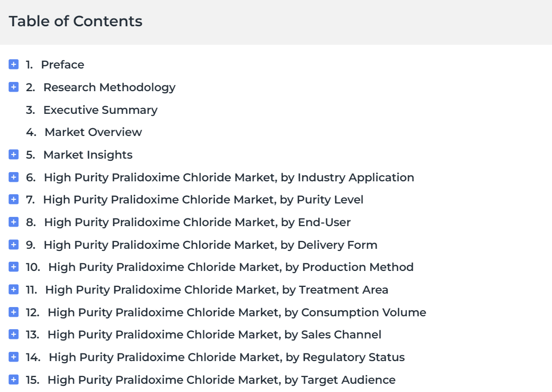The width and height of the screenshot is (552, 392).
Task: Open the by Purity Level entry text
Action: coord(203,200)
